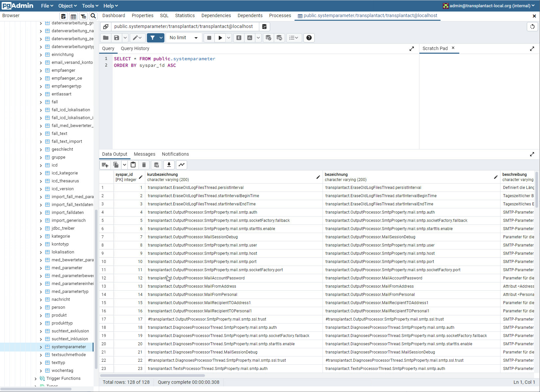The height and width of the screenshot is (392, 540).
Task: Click the Add row icon in results toolbar
Action: pos(105,165)
